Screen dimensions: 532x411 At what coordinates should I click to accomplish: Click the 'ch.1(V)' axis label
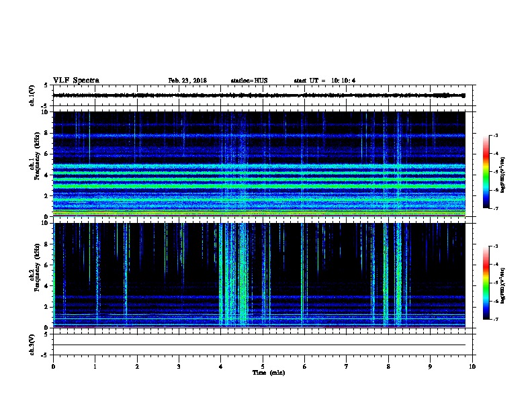click(x=32, y=95)
